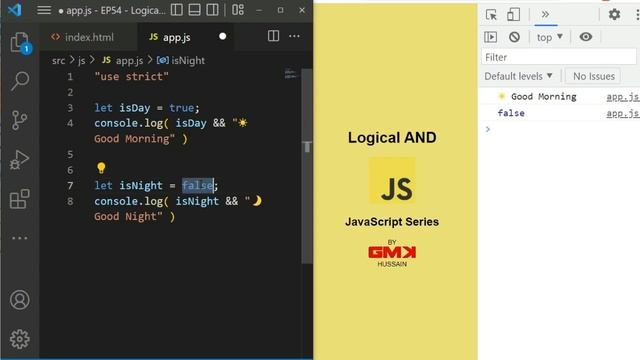This screenshot has width=640, height=360.
Task: Click the 'Good Morning' console message
Action: click(544, 97)
